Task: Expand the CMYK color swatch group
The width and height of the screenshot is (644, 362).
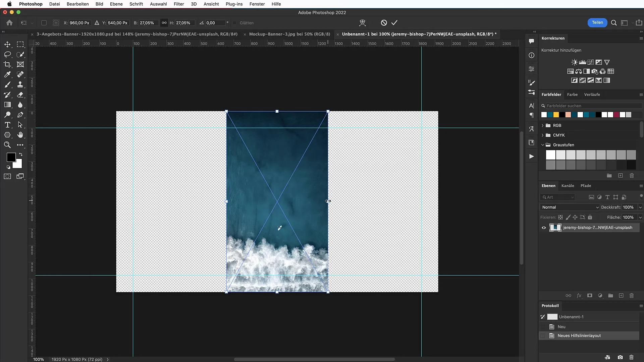Action: 542,135
